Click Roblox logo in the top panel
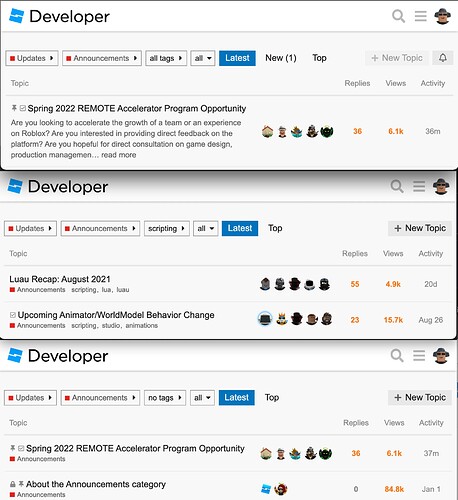The height and width of the screenshot is (500, 458). pos(17,16)
